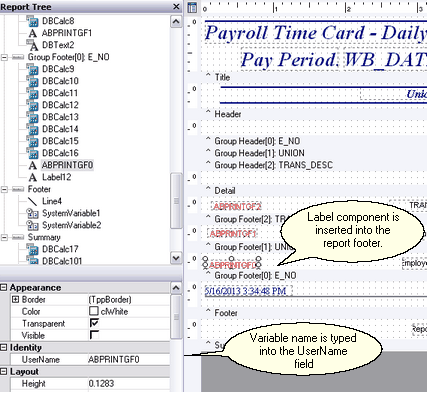Click the Group Footer[0] band icon
The width and height of the screenshot is (430, 395).
[x=18, y=57]
